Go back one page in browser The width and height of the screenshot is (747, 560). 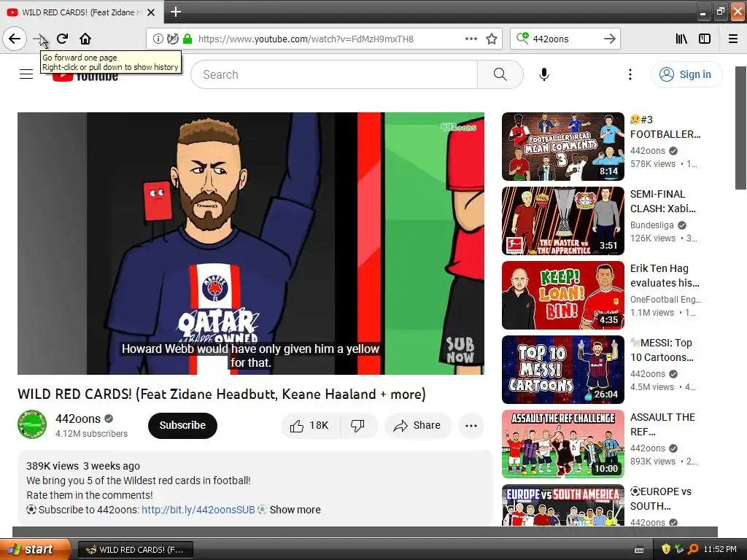(15, 39)
